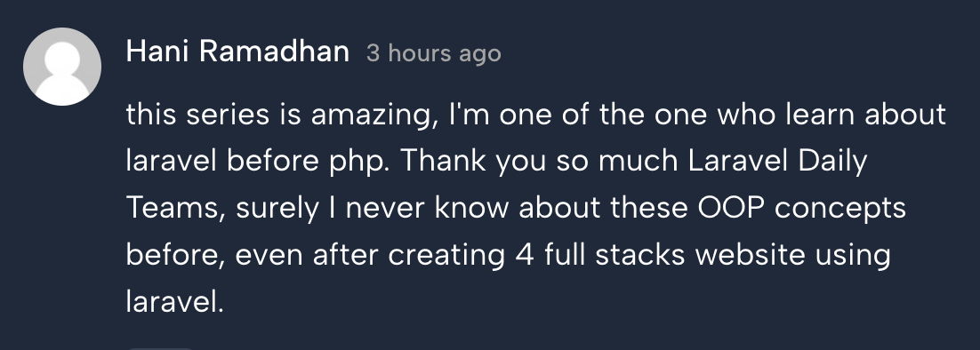This screenshot has width=980, height=350.
Task: Click 'full stacks' phrase in the comment
Action: tap(615, 255)
